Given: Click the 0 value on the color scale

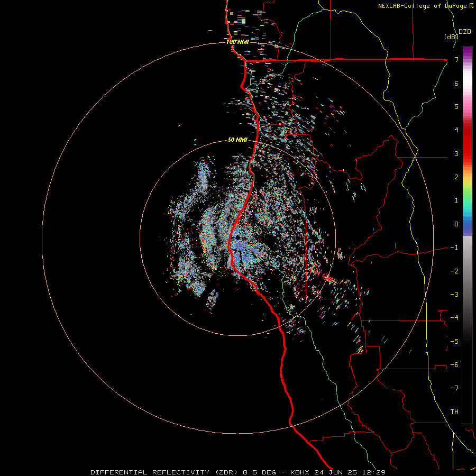Looking at the screenshot, I should point(456,224).
